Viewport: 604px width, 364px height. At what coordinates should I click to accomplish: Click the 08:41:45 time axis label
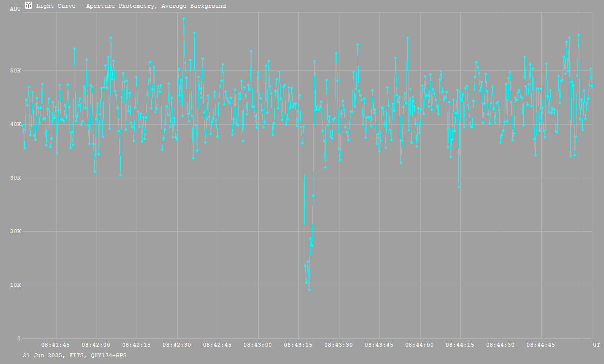click(x=56, y=345)
